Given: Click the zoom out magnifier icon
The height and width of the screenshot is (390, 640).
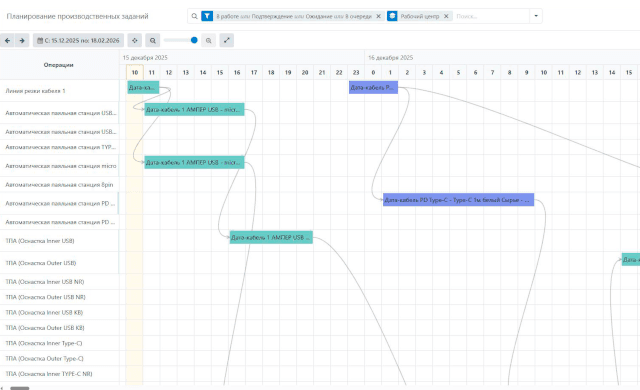Looking at the screenshot, I should point(153,40).
